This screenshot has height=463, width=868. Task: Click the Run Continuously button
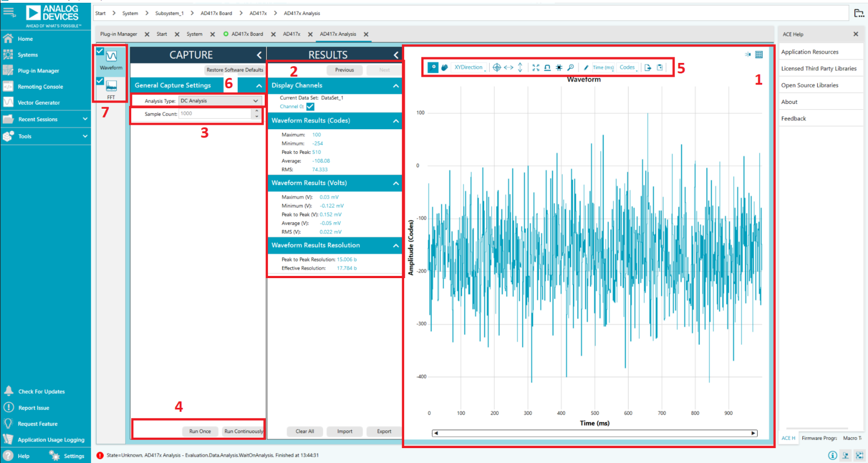243,432
